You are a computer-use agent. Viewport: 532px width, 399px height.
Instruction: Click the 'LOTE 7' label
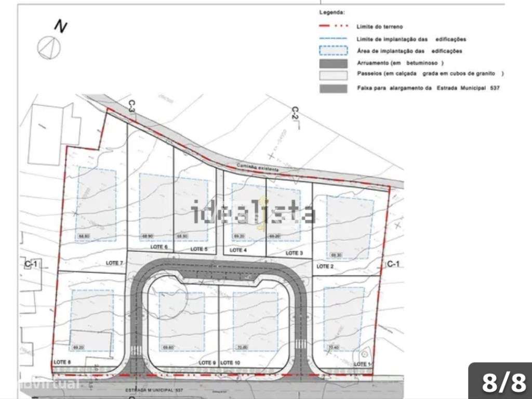coord(115,263)
